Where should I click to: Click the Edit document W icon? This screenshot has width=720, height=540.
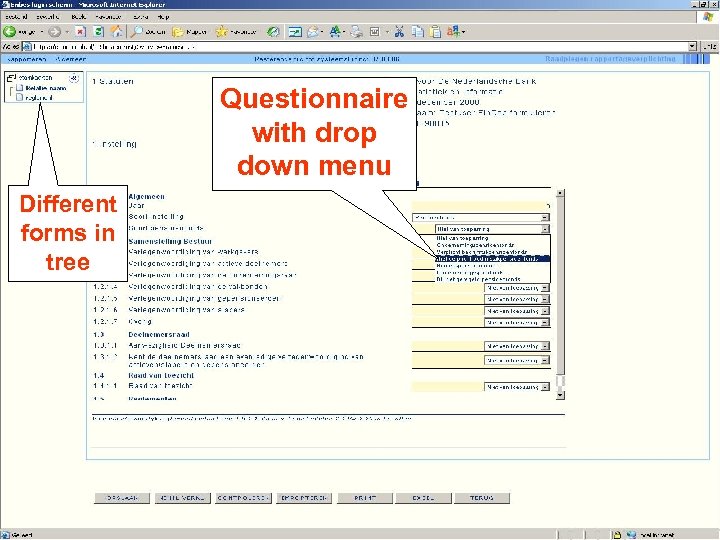375,32
